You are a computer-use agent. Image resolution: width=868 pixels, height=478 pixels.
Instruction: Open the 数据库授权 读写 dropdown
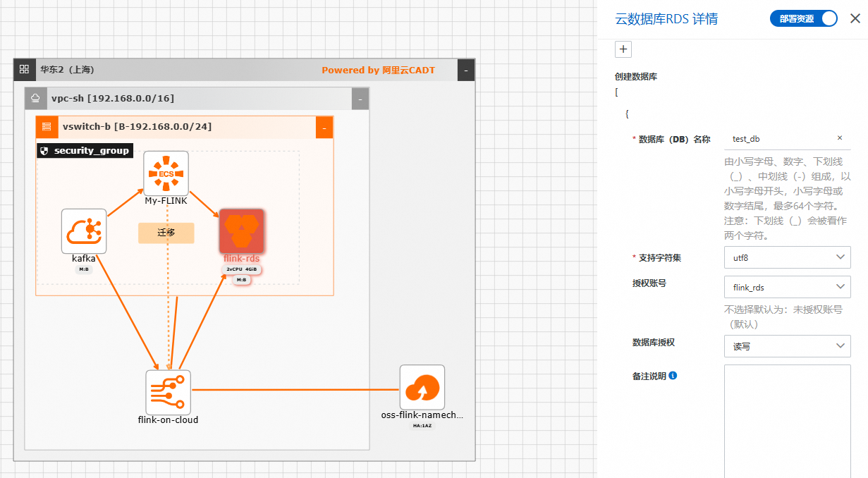787,346
